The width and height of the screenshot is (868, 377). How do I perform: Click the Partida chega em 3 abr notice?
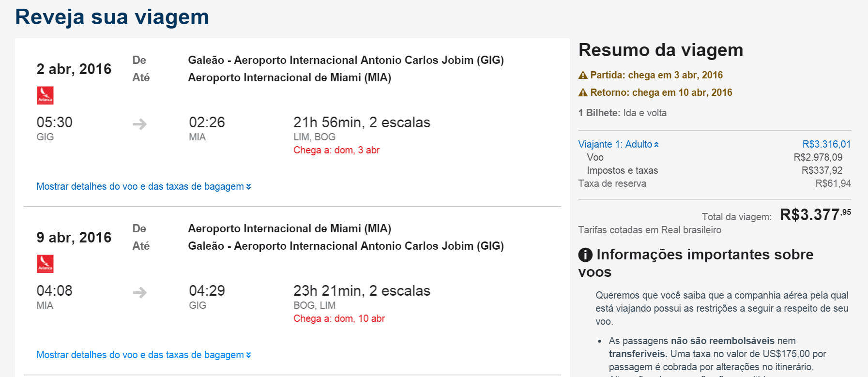(x=651, y=75)
